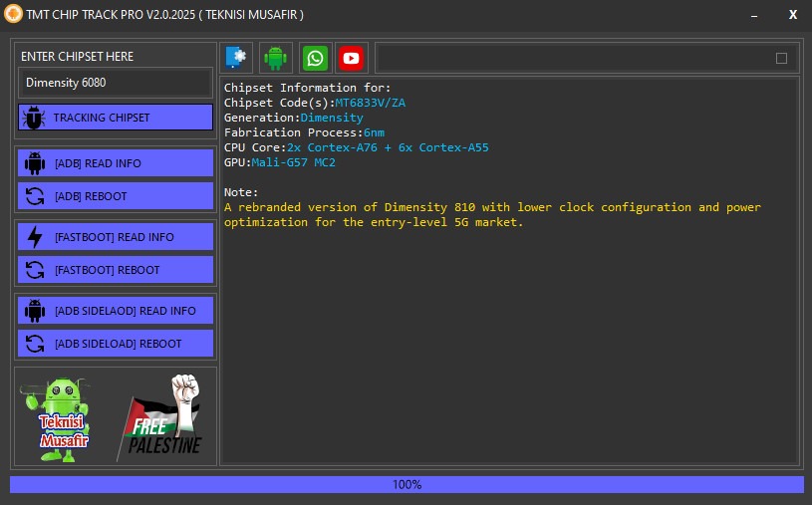This screenshot has width=812, height=505.
Task: Click the lightning bolt icon for Fastboot
Action: [x=35, y=237]
